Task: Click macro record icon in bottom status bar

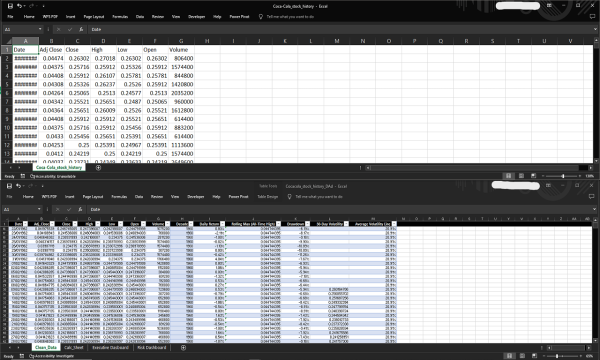Action: pyautogui.click(x=22, y=356)
